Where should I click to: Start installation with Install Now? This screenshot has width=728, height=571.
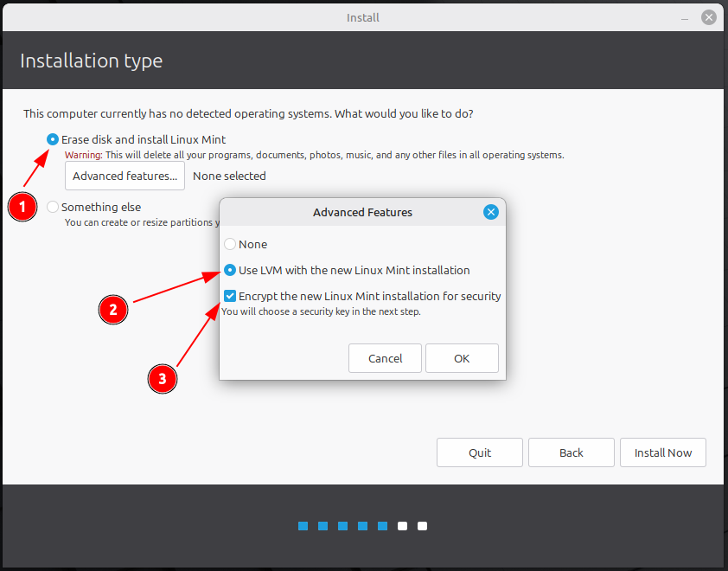(x=663, y=452)
